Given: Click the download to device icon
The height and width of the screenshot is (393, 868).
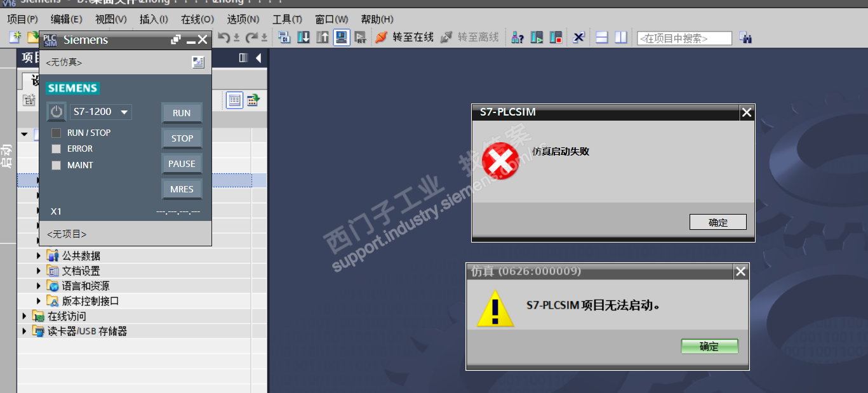Looking at the screenshot, I should point(304,37).
